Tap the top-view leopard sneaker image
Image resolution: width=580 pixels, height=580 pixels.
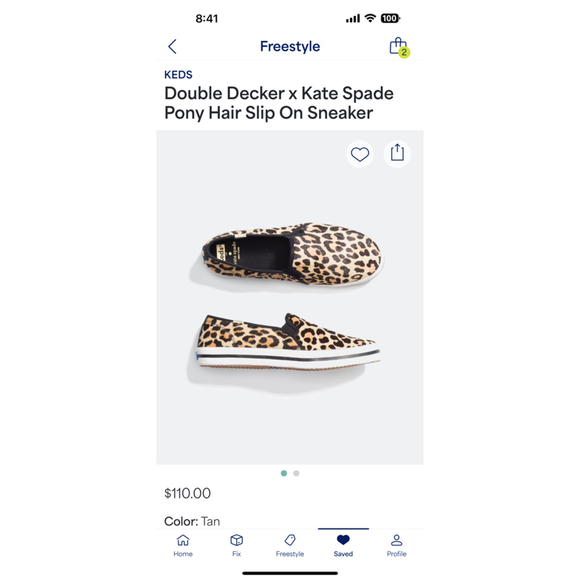(292, 254)
